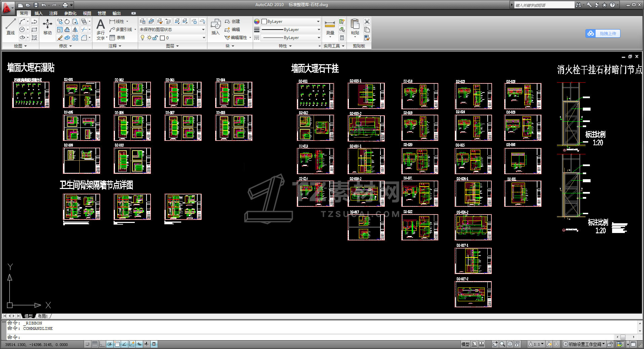
Task: Toggle Object Snap Tracking in status bar
Action: (124, 344)
